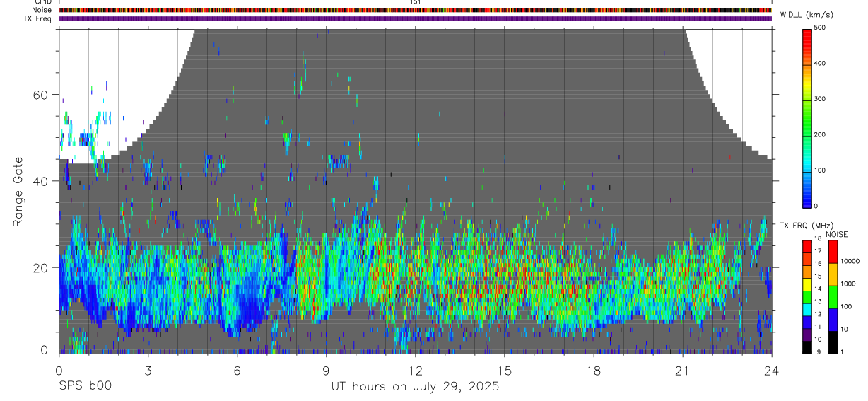The width and height of the screenshot is (868, 401).
Task: Click the '300' tick on WID color bar
Action: [x=820, y=98]
